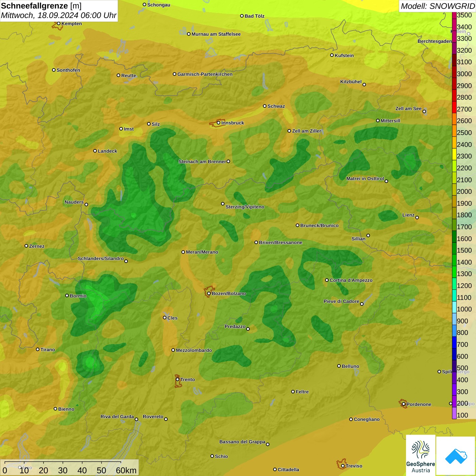Select the "Predazzo" place label
Image resolution: width=476 pixels, height=476 pixels.
coord(235,326)
